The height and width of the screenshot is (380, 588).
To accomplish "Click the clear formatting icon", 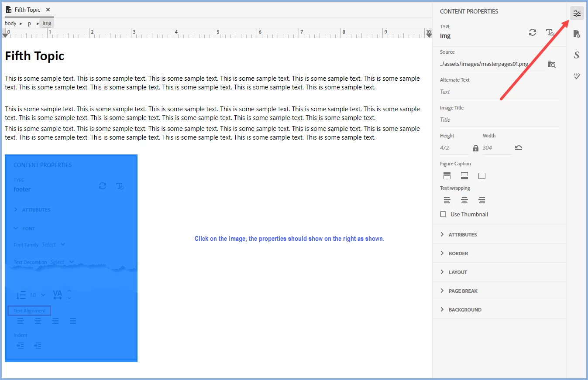I will click(x=550, y=32).
